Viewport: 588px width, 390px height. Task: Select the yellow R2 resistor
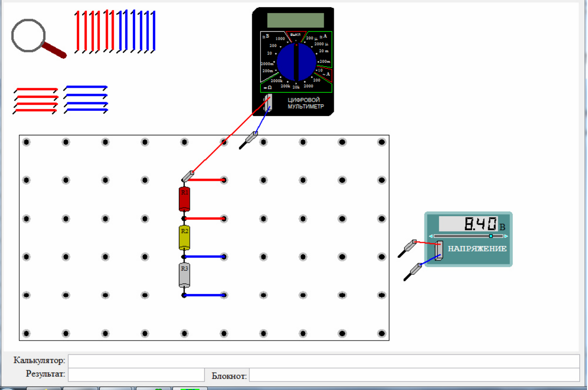coord(184,237)
